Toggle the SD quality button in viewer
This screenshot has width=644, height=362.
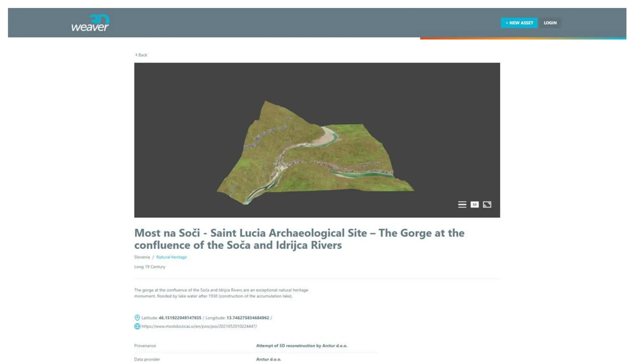475,205
